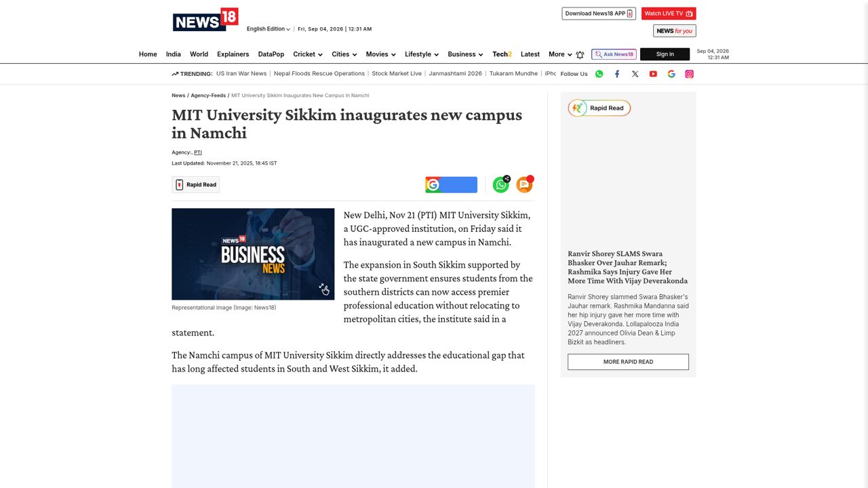Viewport: 868px width, 488px height.
Task: Click Ask News18 search button
Action: click(614, 54)
